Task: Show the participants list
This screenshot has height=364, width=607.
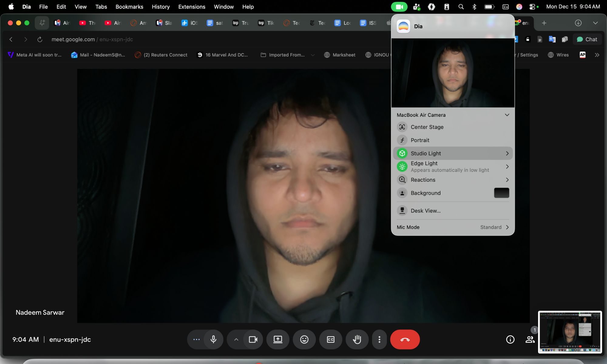Action: click(x=530, y=339)
